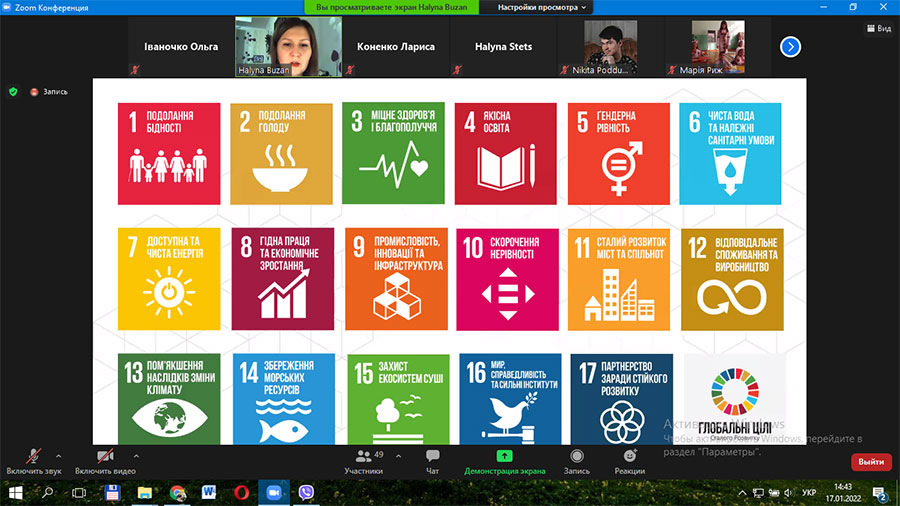The width and height of the screenshot is (900, 506).
Task: Click green Вы просматриваете экран Halyna Buzan banner
Action: tap(391, 7)
